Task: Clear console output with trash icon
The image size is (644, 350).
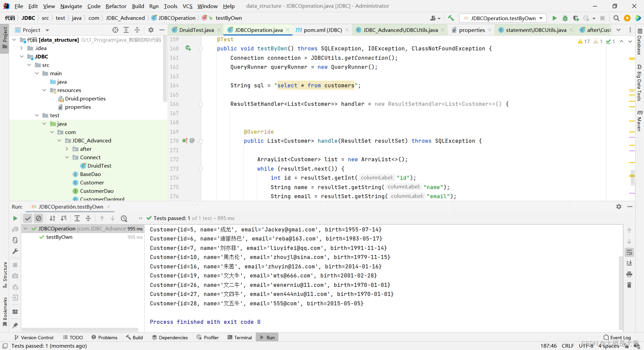Action: click(629, 285)
